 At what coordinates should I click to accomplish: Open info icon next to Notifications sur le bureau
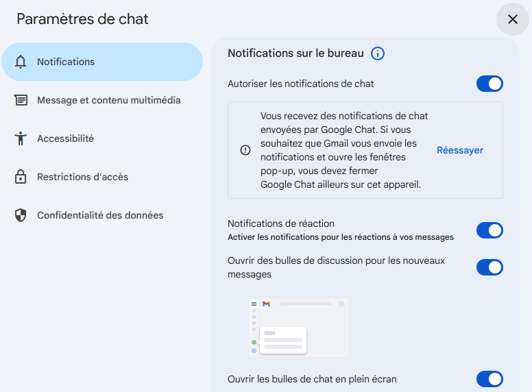point(378,53)
